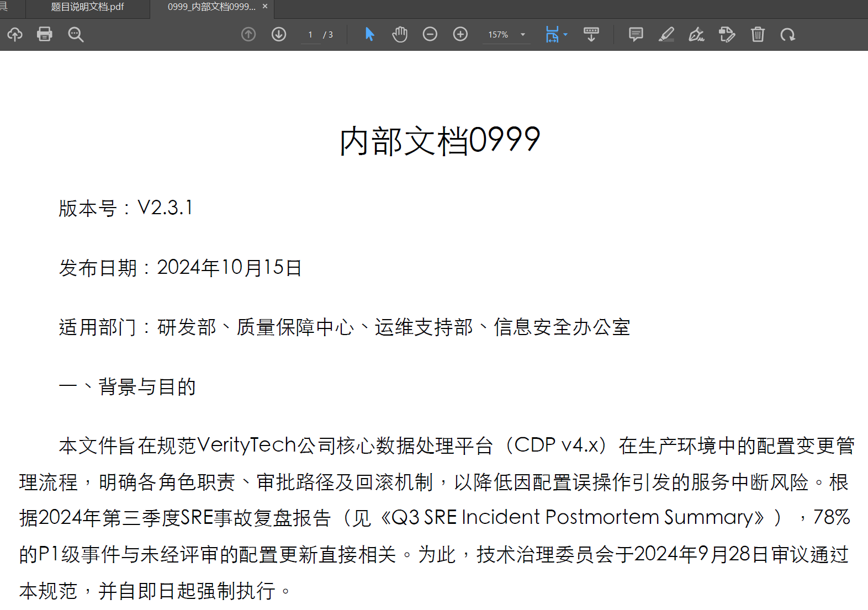Switch to the 题目说明文档.pdf tab
The image size is (868, 610).
(x=87, y=7)
